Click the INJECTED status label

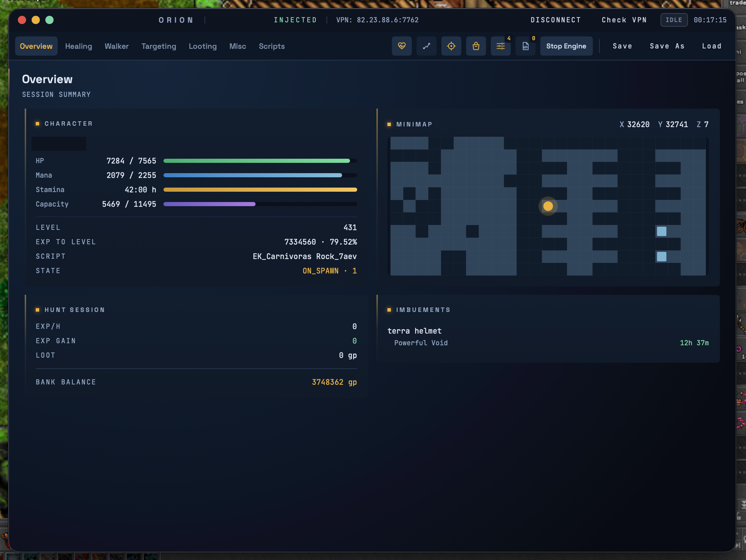pyautogui.click(x=295, y=20)
